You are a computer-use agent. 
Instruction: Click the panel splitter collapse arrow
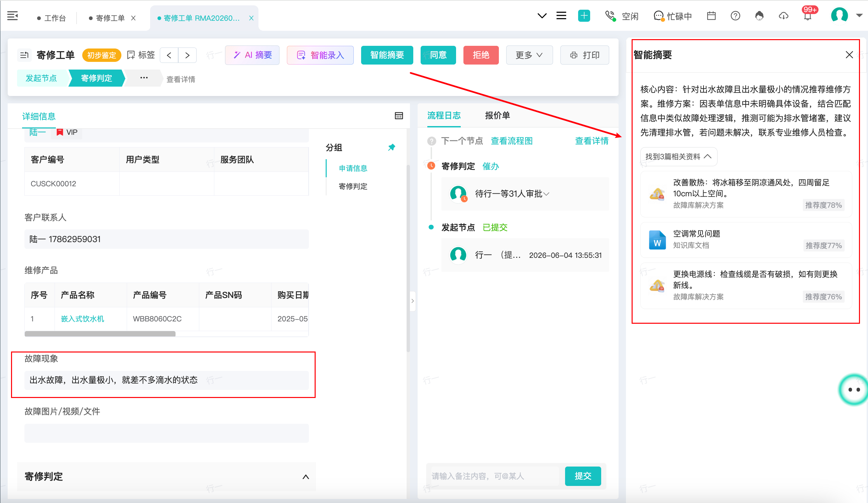[413, 301]
